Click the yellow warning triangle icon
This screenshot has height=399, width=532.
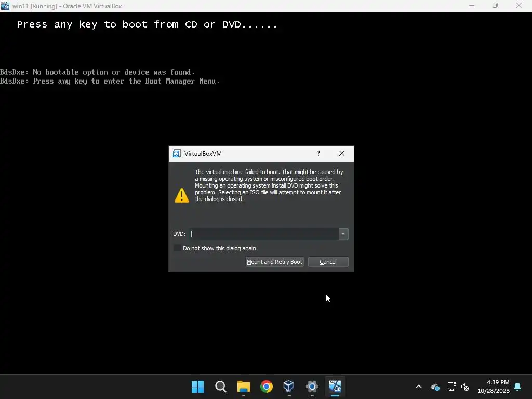(x=182, y=195)
